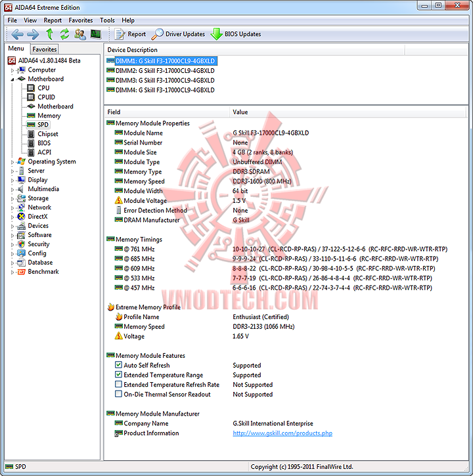
Task: Open the Manage Users icon
Action: coord(80,34)
